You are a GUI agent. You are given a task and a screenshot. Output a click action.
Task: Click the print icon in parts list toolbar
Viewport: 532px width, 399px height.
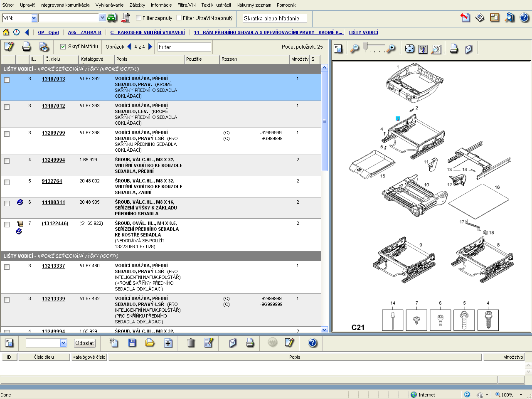(26, 47)
